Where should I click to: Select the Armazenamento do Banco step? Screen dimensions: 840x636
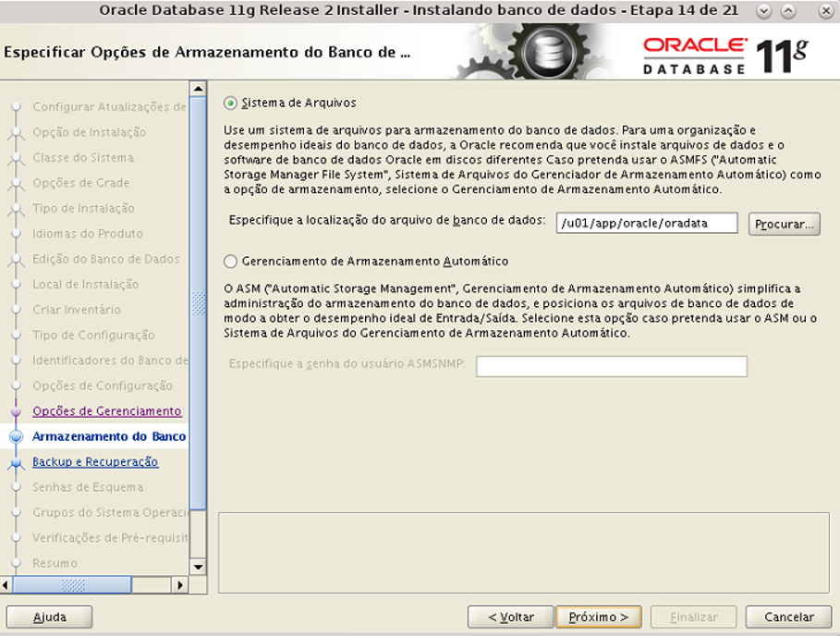[x=109, y=436]
